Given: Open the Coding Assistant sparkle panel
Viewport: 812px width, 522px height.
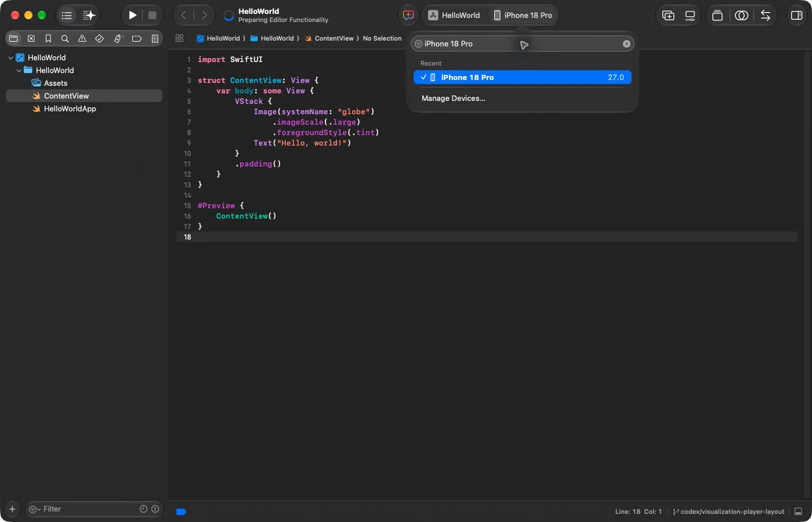Looking at the screenshot, I should (x=89, y=15).
